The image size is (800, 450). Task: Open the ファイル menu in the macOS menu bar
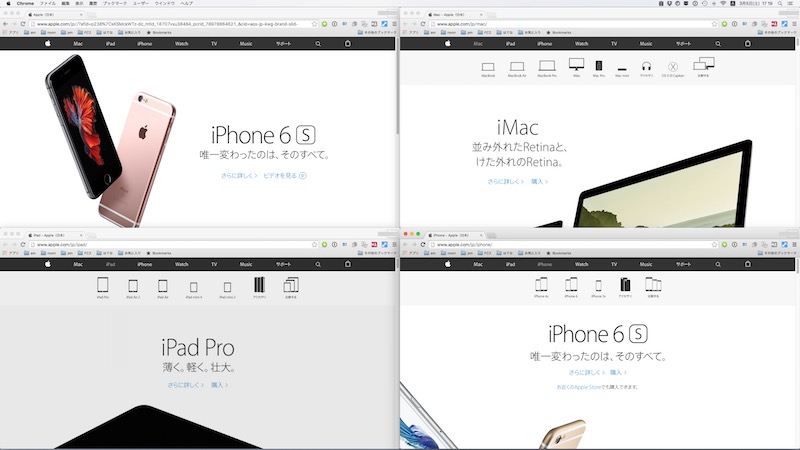tap(47, 3)
